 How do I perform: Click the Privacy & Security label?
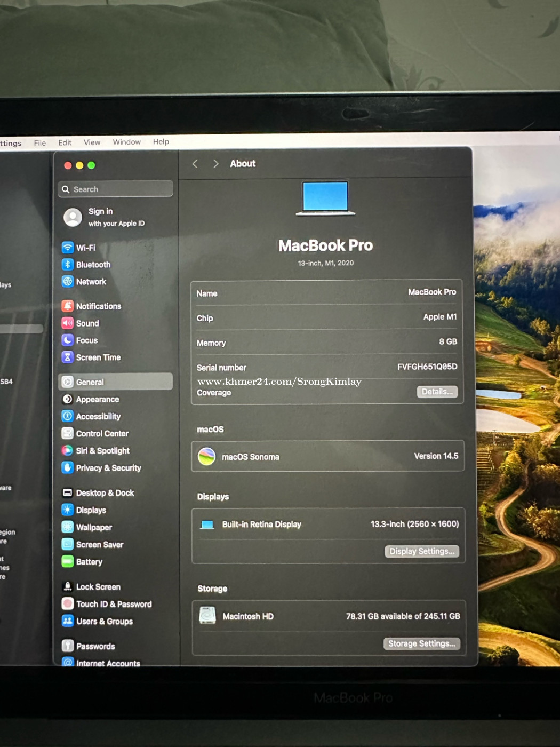109,468
